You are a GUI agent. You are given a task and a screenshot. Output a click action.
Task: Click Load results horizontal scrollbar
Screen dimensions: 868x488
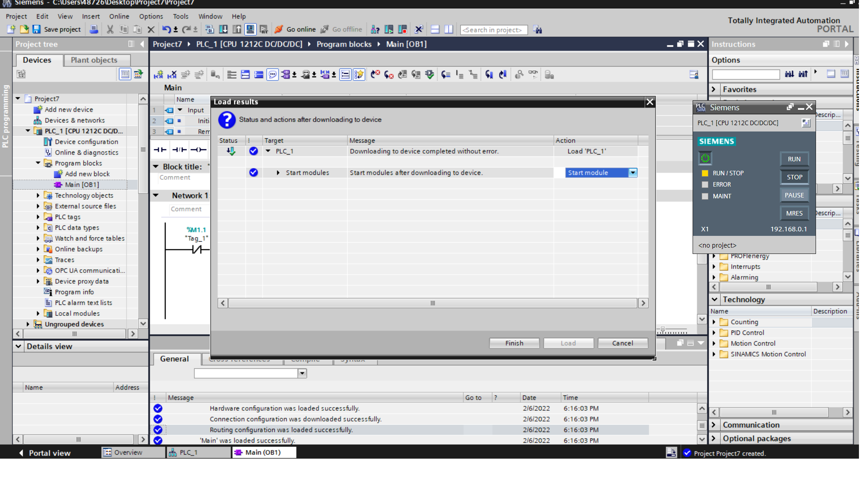click(x=433, y=303)
